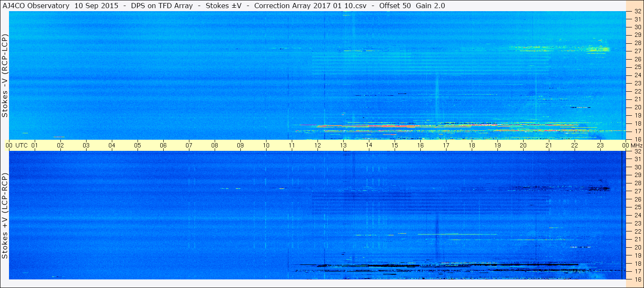Click the 16 MHz tick of the Stokes +V panel
The height and width of the screenshot is (288, 644).
click(637, 279)
